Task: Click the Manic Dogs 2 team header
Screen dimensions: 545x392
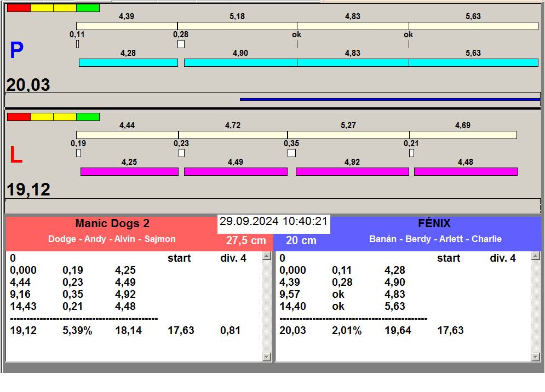Action: [112, 223]
